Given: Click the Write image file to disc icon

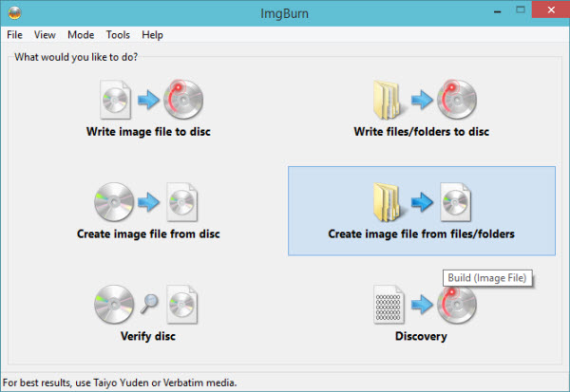Looking at the screenshot, I should point(152,100).
